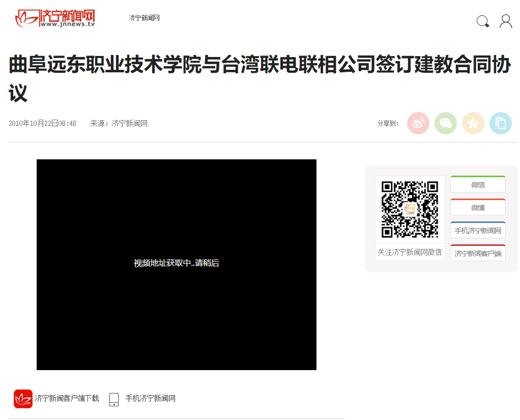Viewport: 520px width, 420px height.
Task: Open the search magnifier icon
Action: click(x=483, y=21)
